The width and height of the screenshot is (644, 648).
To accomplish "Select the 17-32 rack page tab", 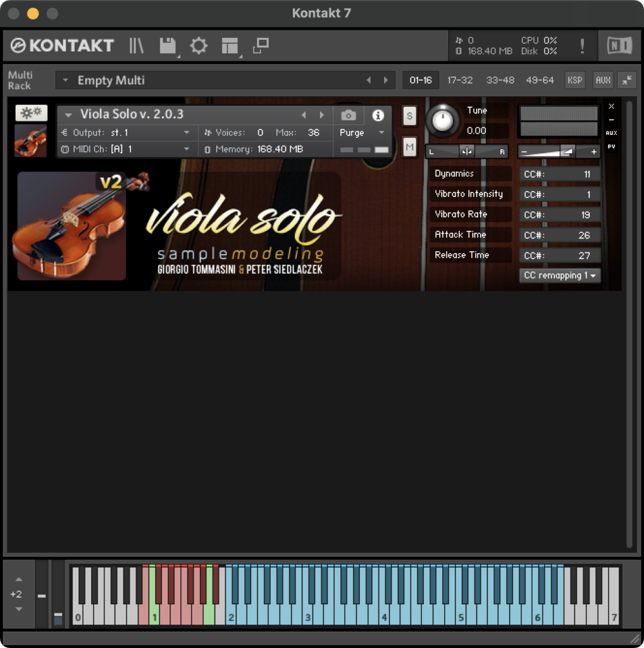I will pos(460,80).
